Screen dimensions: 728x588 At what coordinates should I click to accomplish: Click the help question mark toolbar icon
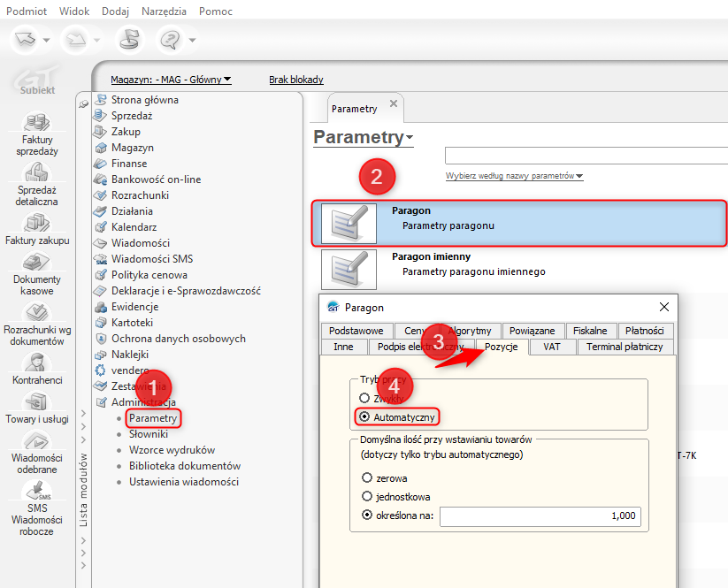171,40
